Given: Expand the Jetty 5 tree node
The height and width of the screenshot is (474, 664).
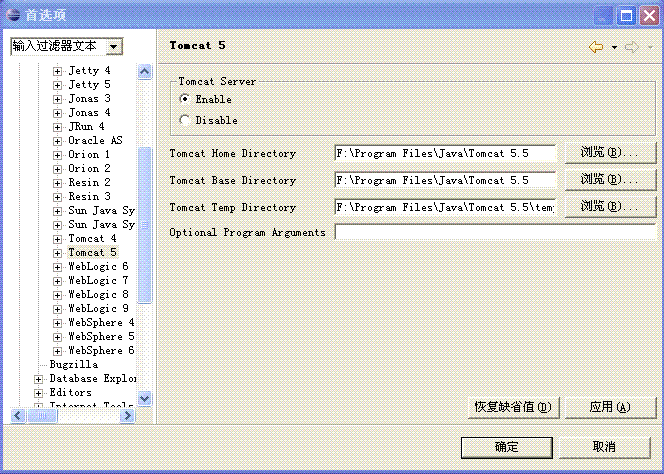Looking at the screenshot, I should (57, 85).
